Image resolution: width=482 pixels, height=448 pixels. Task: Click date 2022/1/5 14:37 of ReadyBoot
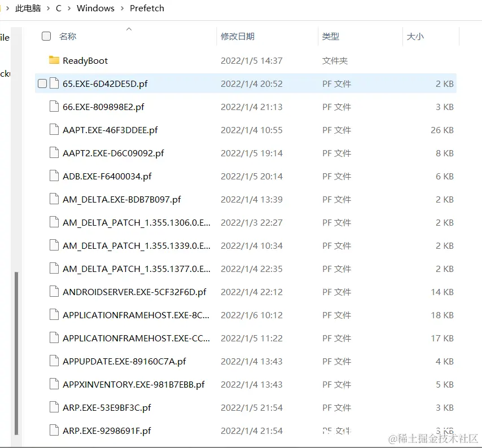252,60
